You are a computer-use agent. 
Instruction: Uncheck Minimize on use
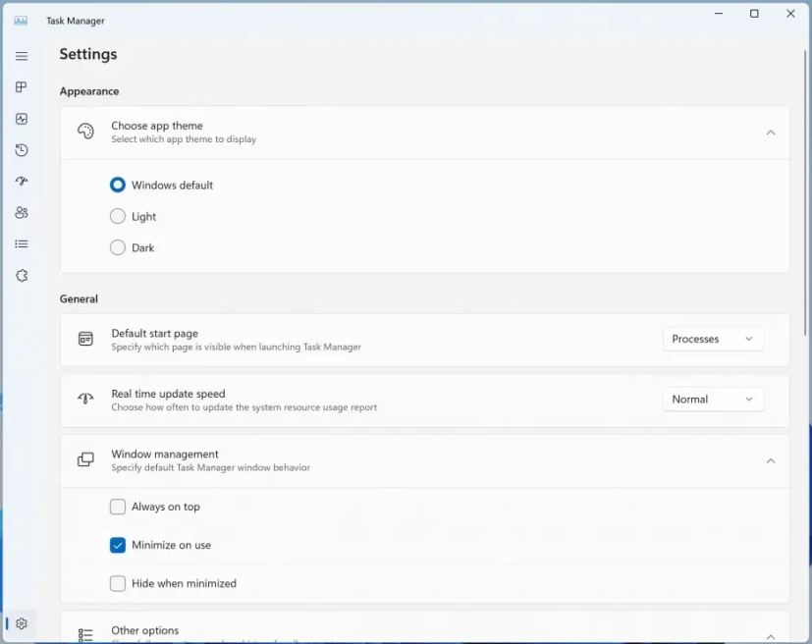pos(118,545)
